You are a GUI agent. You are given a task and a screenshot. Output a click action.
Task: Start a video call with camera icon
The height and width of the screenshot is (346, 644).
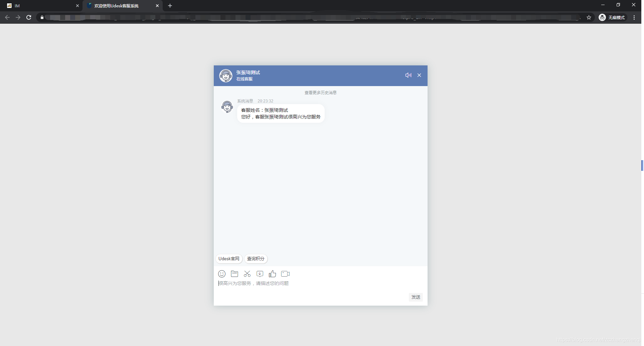(x=285, y=274)
